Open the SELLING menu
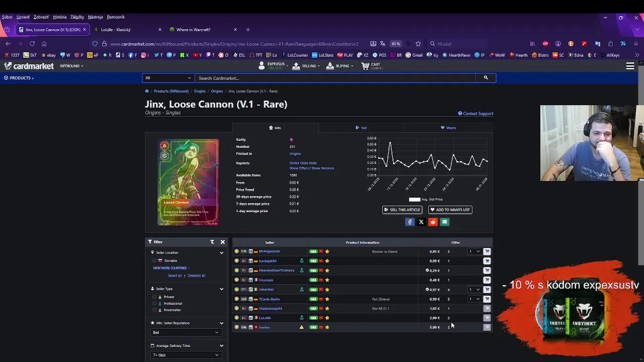Image resolution: width=644 pixels, height=362 pixels. coord(305,66)
